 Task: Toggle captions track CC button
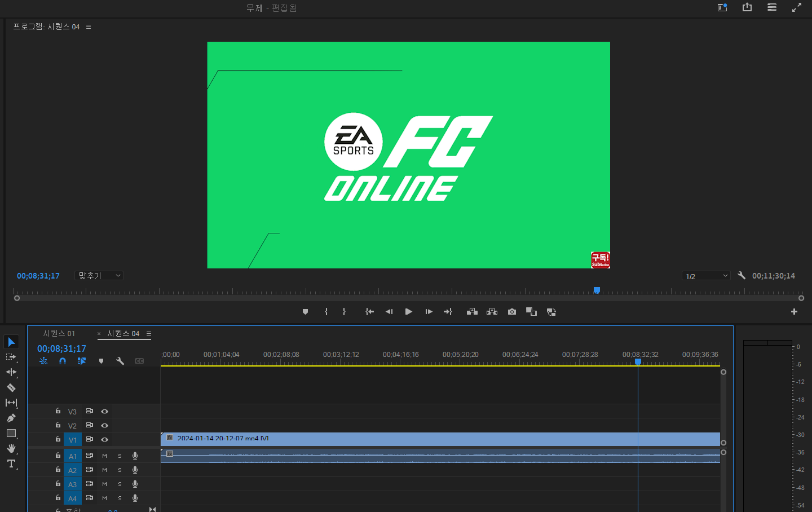click(x=139, y=361)
